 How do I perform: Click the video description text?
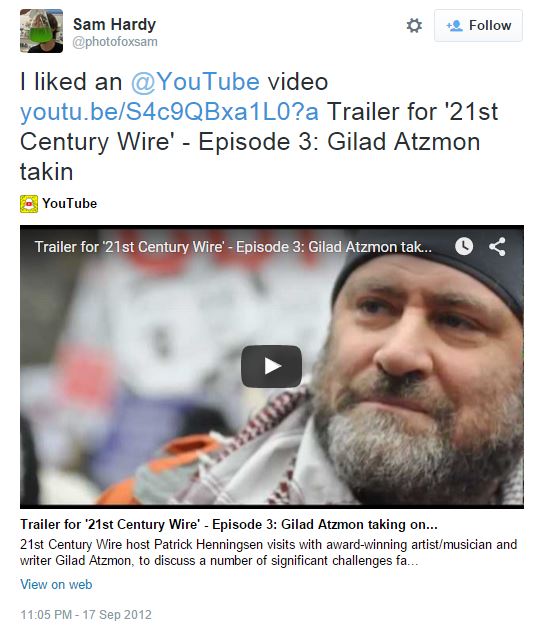tap(268, 552)
